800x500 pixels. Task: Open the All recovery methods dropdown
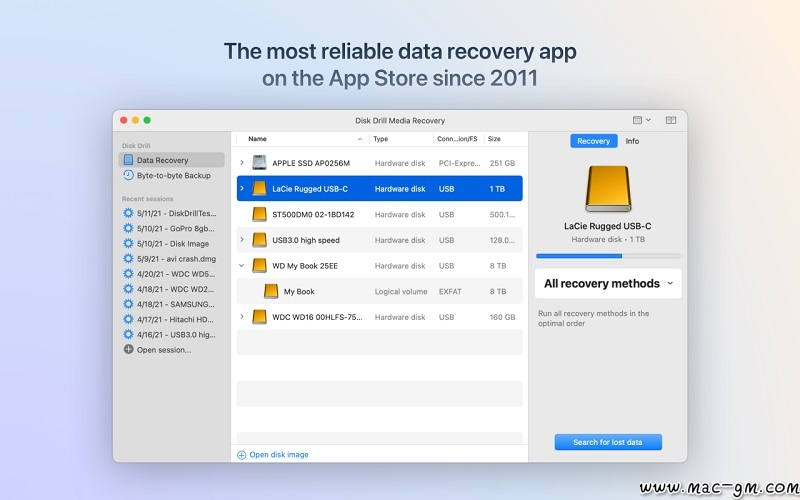(x=608, y=283)
